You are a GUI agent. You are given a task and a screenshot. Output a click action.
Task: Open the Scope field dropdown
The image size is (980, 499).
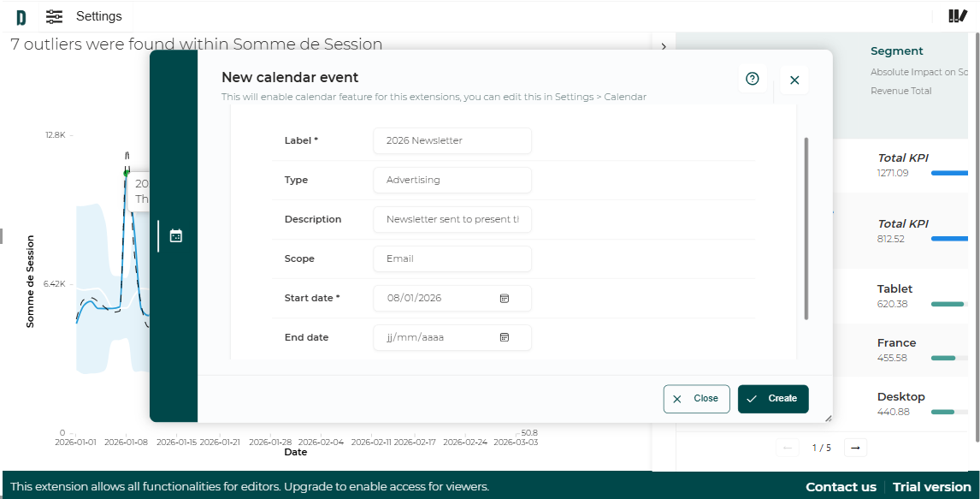[452, 258]
